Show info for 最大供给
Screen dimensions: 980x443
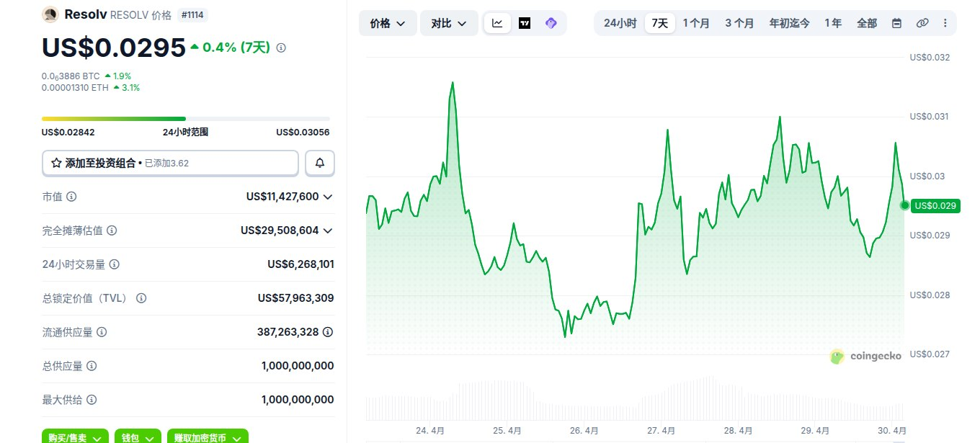point(92,400)
